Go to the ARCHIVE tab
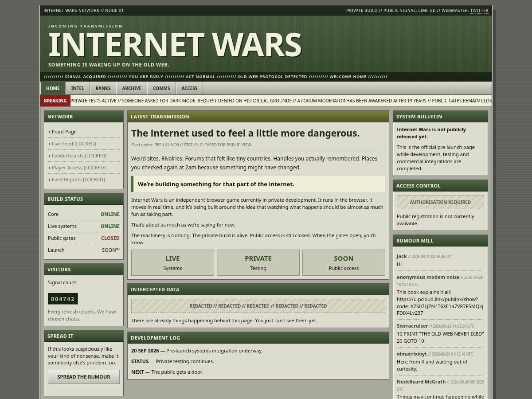 [x=132, y=88]
